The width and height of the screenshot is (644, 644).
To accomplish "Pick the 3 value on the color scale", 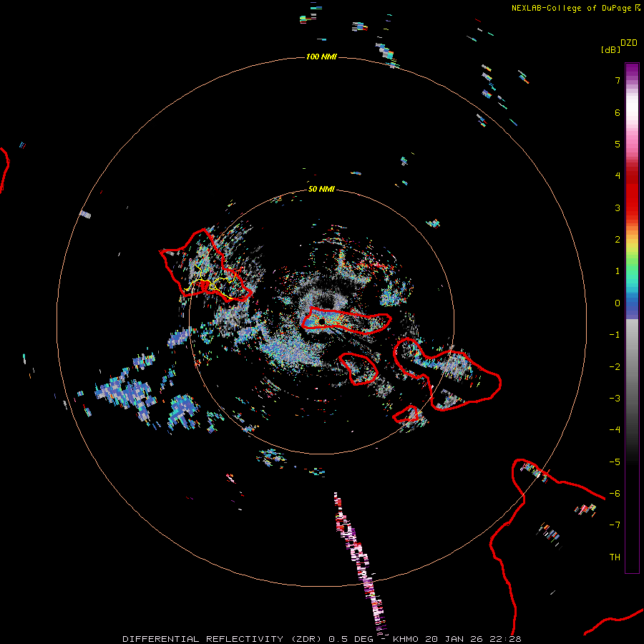I will [x=618, y=208].
